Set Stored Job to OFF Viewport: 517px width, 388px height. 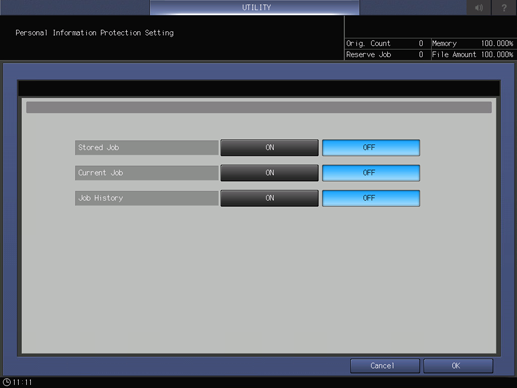click(371, 147)
